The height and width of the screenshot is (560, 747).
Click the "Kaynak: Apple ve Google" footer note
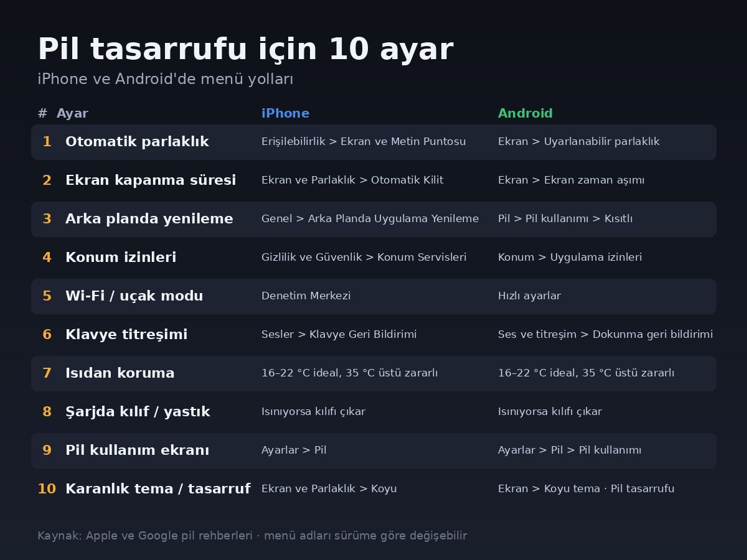(x=252, y=536)
